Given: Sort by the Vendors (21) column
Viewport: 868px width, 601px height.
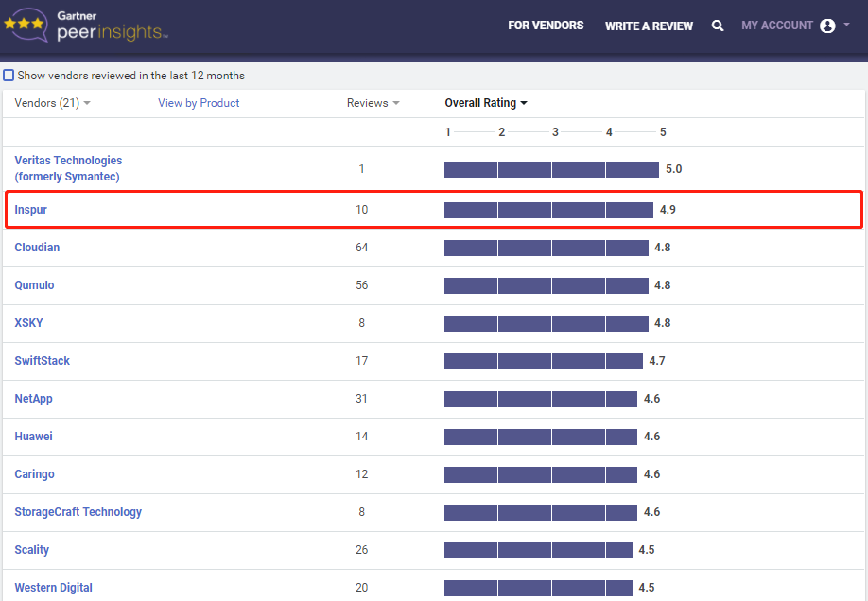Looking at the screenshot, I should (x=52, y=103).
